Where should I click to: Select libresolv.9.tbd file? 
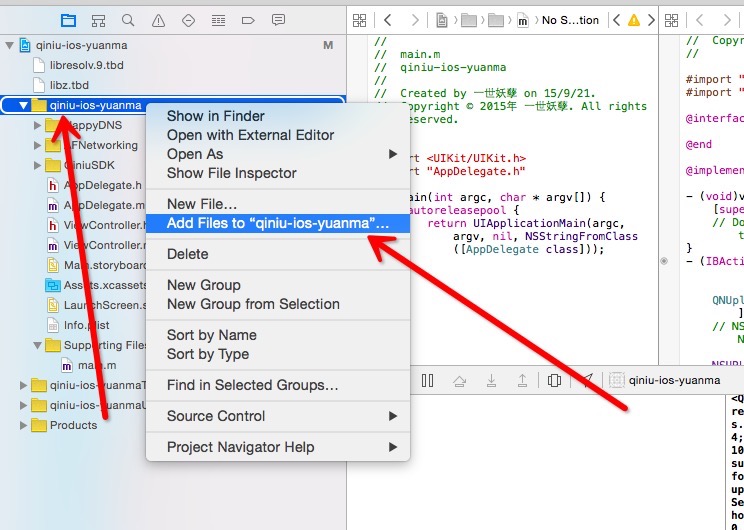[x=86, y=65]
